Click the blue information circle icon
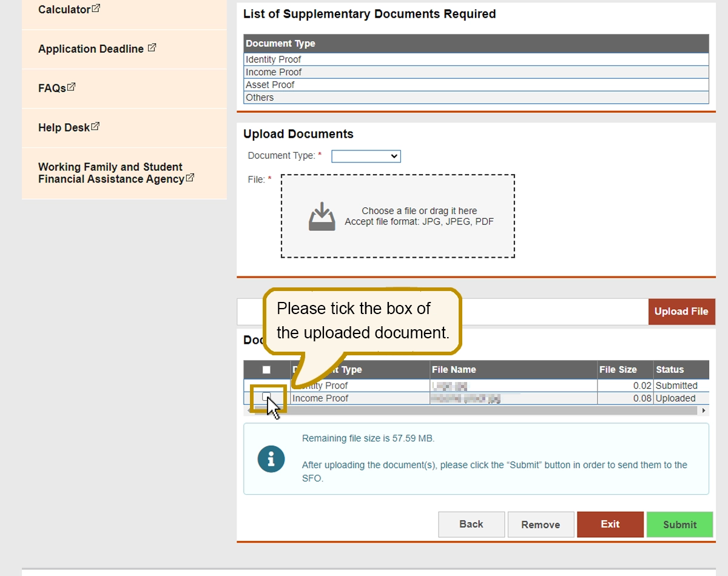Viewport: 728px width, 576px height. coord(271,458)
